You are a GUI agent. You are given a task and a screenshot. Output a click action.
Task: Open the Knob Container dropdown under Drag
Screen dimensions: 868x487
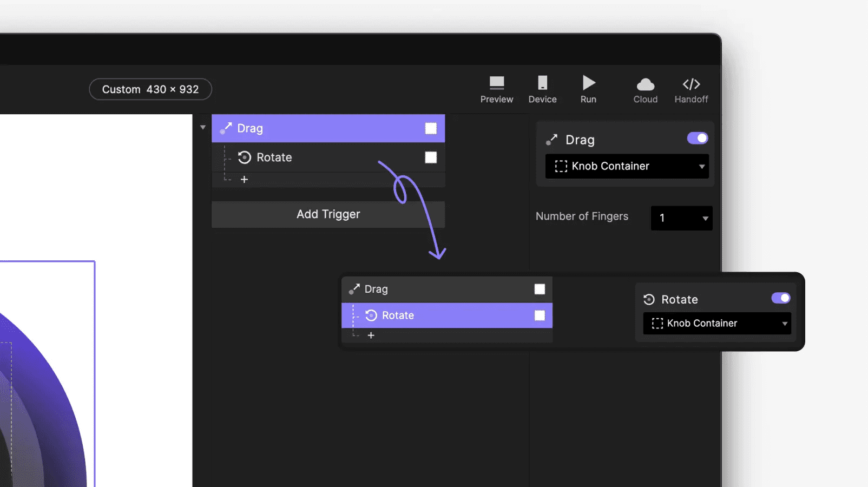627,166
